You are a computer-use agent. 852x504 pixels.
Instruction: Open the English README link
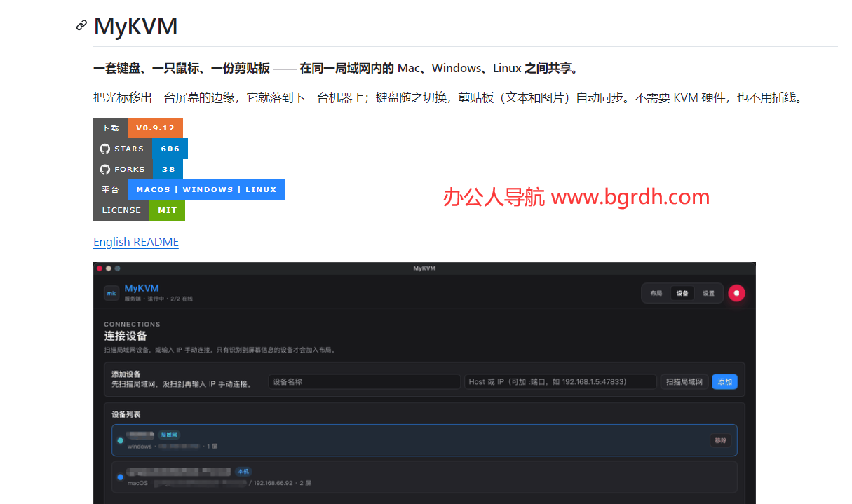[136, 242]
